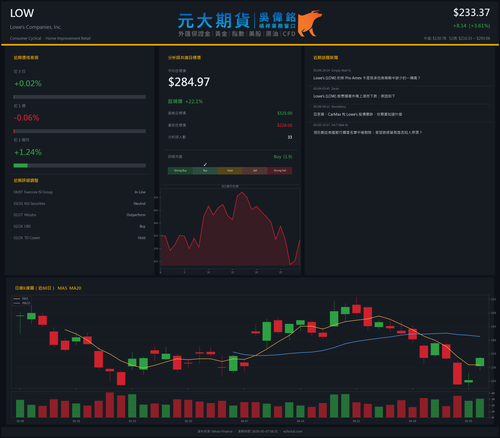Click the StockStory source line

[x=330, y=107]
